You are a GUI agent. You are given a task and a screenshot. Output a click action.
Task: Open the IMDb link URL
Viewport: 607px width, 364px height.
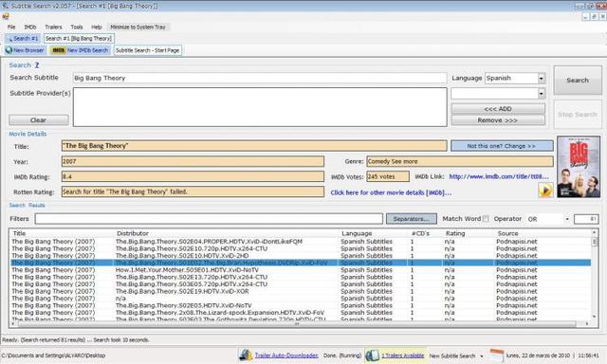tap(499, 176)
